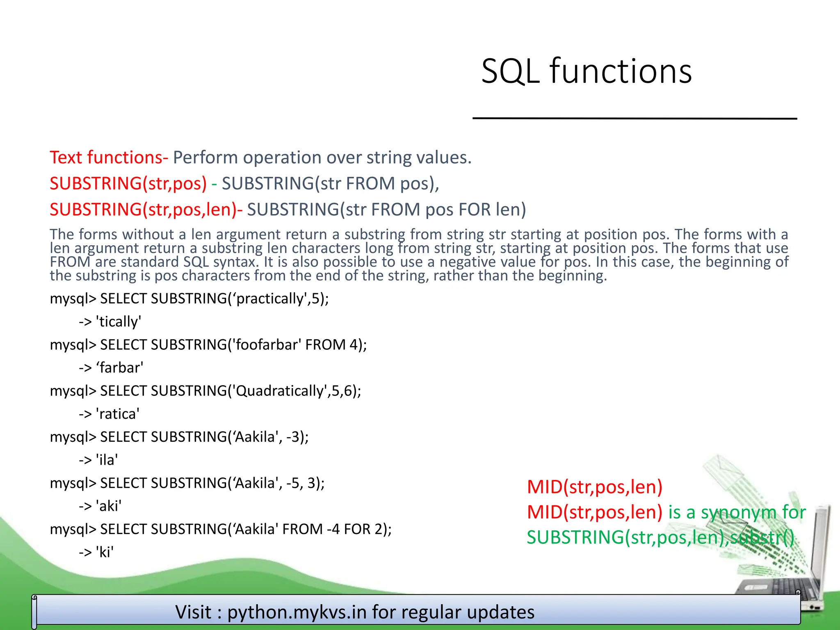This screenshot has width=840, height=630.
Task: Click the red 'Text functions-' heading
Action: tap(109, 157)
